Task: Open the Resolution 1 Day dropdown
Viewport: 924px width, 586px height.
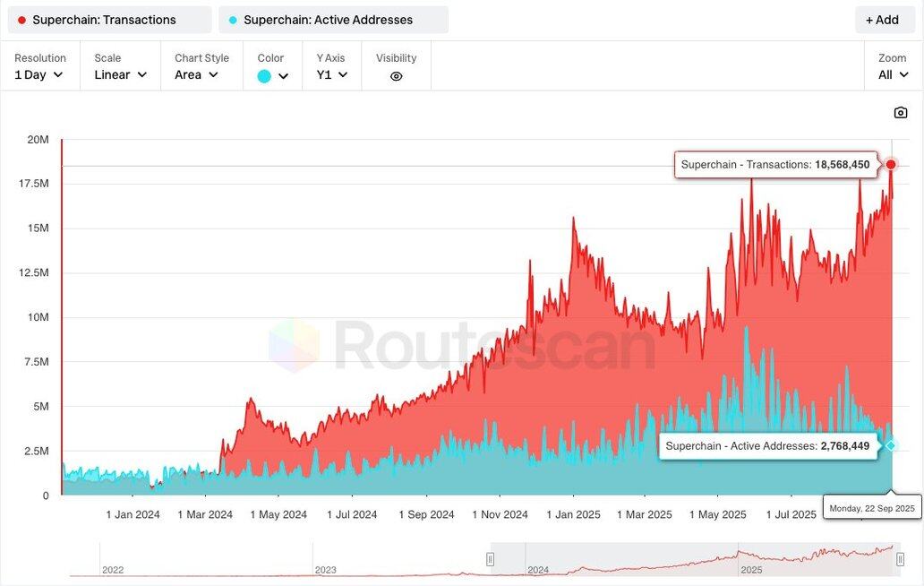Action: coord(38,75)
